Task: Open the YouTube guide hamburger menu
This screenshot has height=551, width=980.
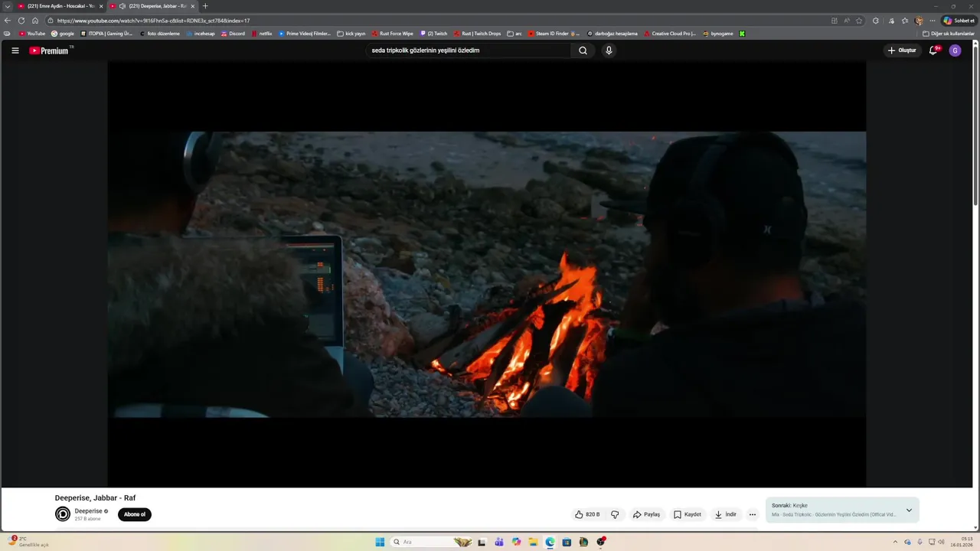Action: pyautogui.click(x=15, y=51)
